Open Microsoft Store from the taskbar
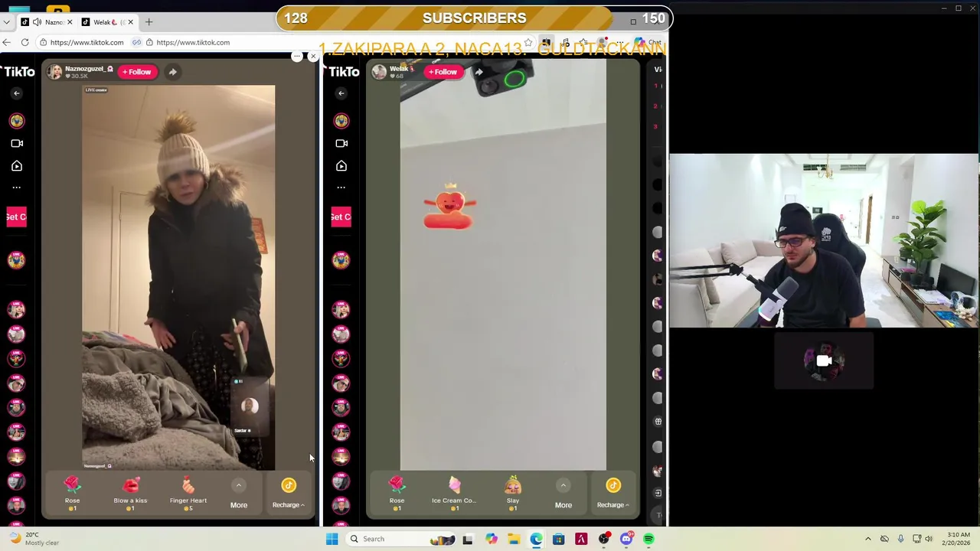 [x=559, y=539]
